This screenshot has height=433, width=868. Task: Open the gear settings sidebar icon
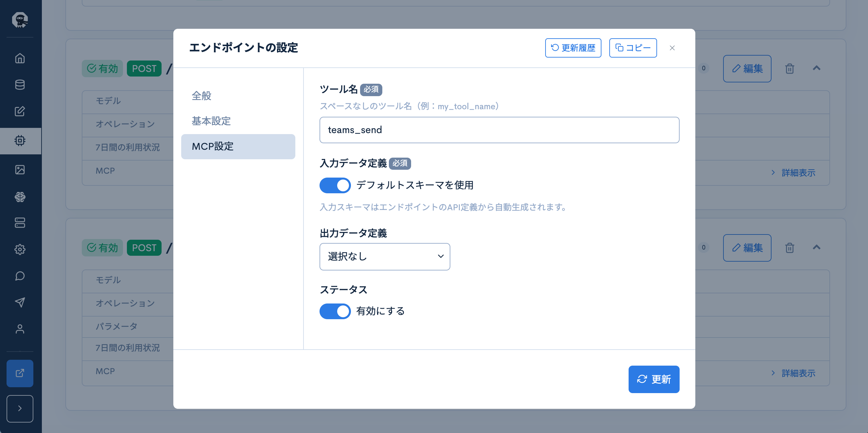point(20,249)
